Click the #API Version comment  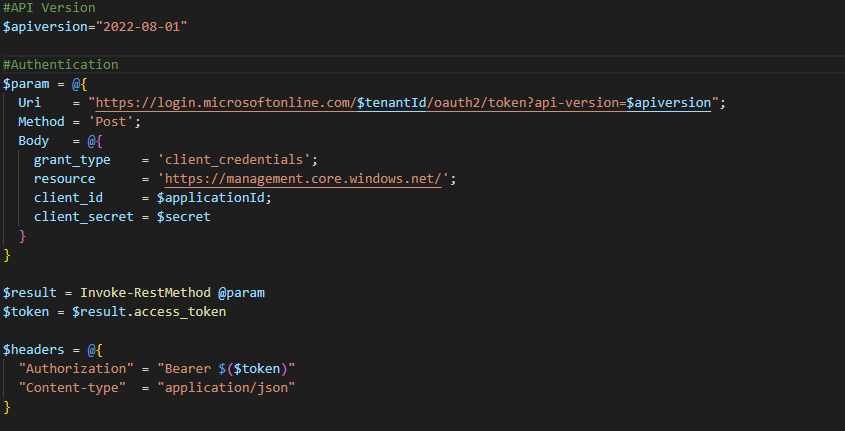pyautogui.click(x=49, y=8)
